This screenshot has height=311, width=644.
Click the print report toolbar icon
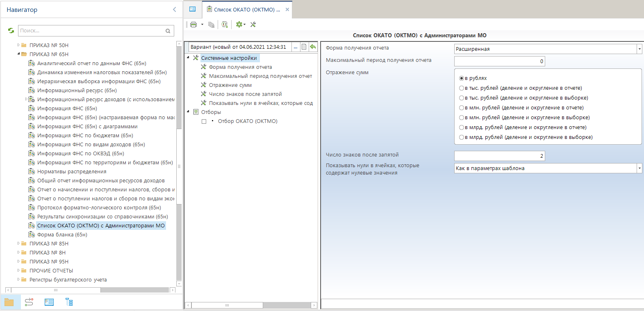coord(193,25)
